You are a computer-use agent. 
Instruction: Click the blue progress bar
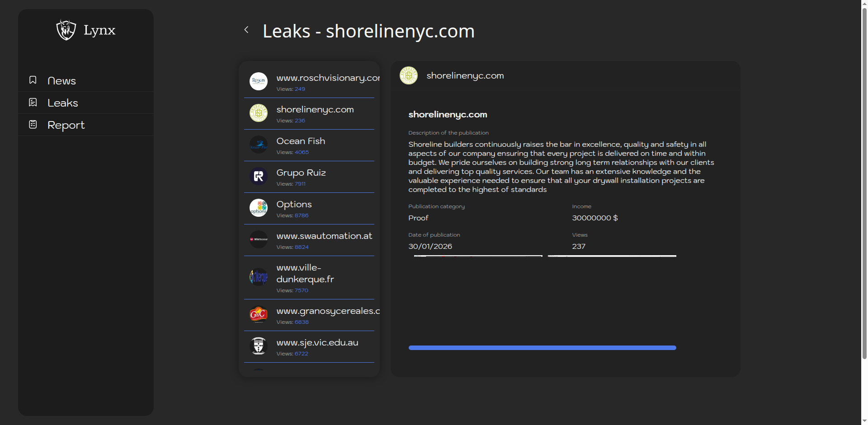coord(542,348)
